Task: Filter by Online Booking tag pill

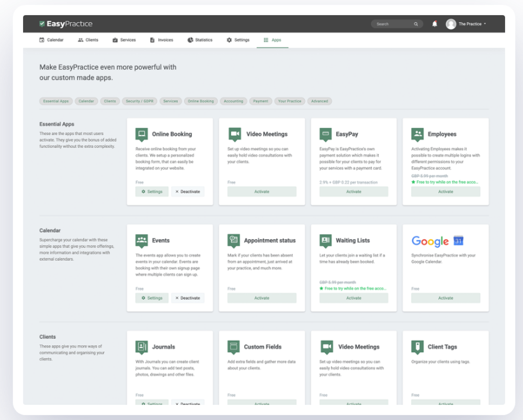Action: (201, 101)
